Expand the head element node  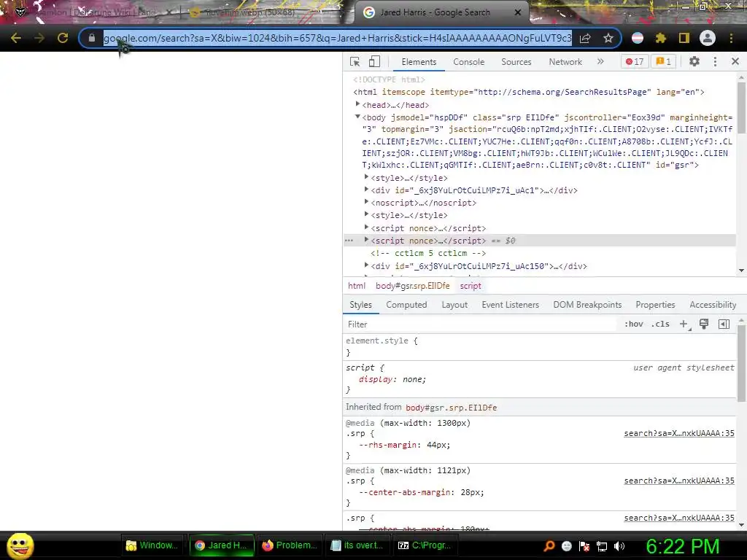click(x=357, y=104)
